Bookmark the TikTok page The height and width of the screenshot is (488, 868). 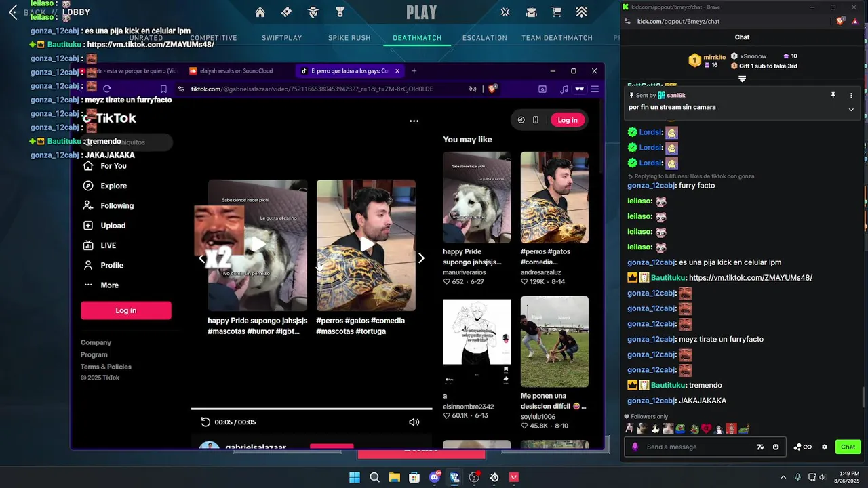(x=163, y=89)
